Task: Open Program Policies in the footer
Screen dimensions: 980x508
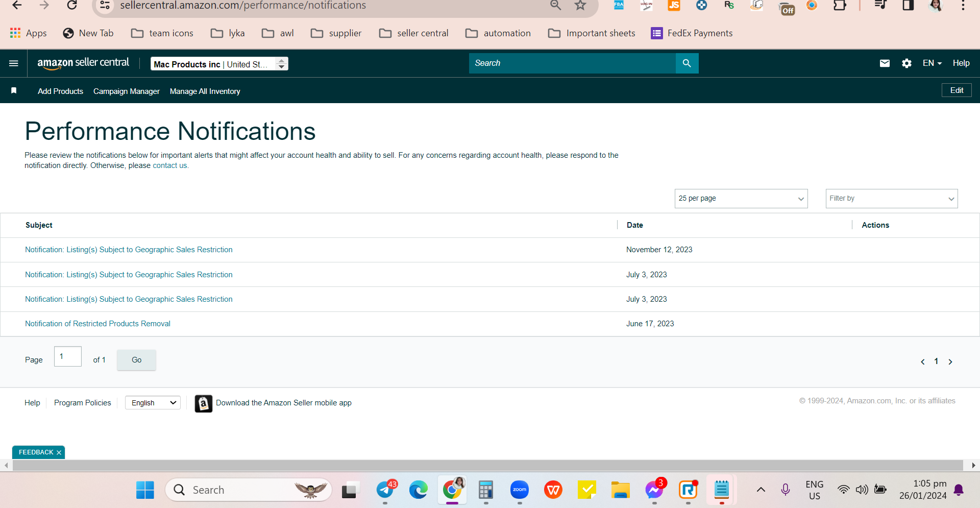Action: click(82, 403)
